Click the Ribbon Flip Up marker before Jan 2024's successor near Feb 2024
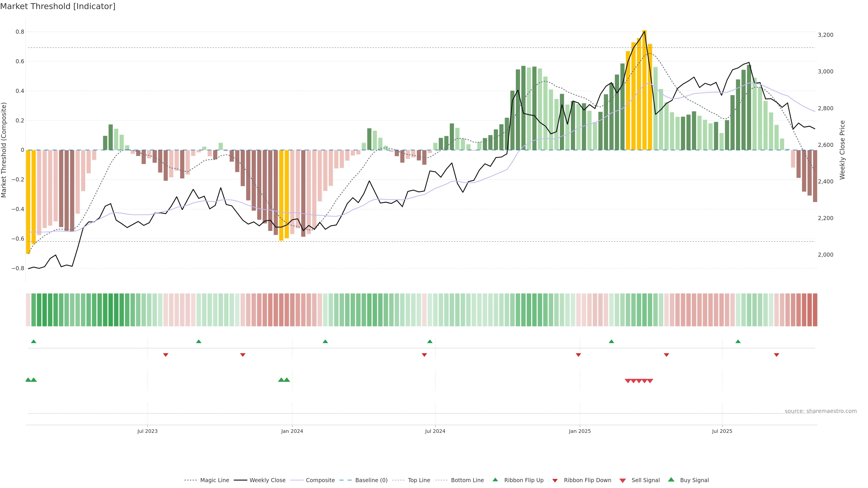The height and width of the screenshot is (488, 868). coord(325,342)
